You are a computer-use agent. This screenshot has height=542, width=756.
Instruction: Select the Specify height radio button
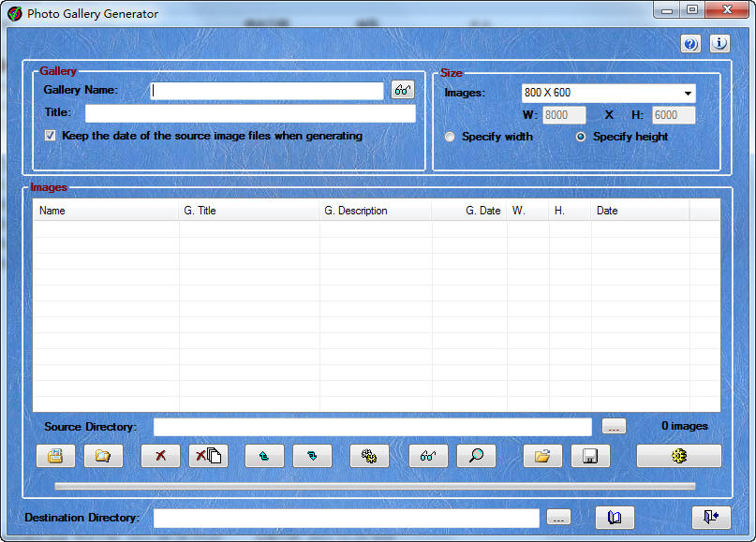pos(581,137)
